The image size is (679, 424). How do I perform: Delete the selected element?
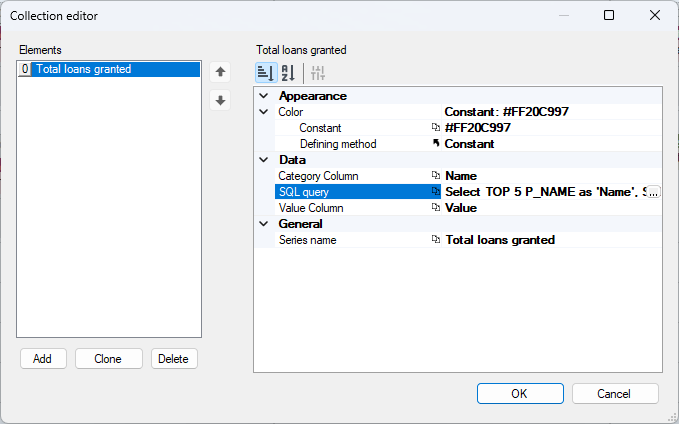pos(174,359)
